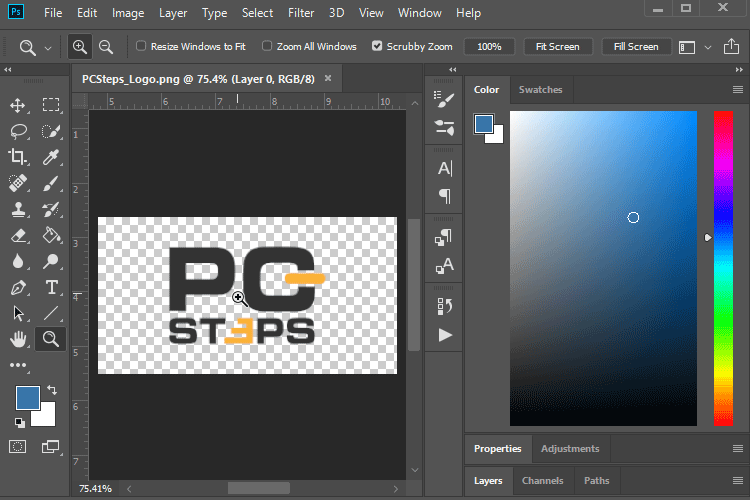Switch to the Adjustments tab
The width and height of the screenshot is (750, 500).
[x=570, y=448]
